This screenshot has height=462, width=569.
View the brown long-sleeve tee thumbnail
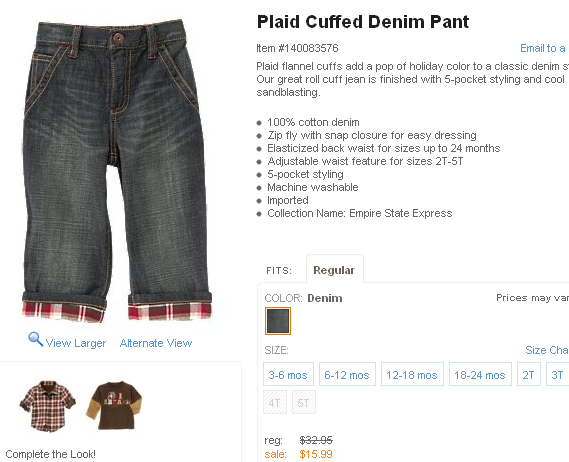(x=114, y=405)
